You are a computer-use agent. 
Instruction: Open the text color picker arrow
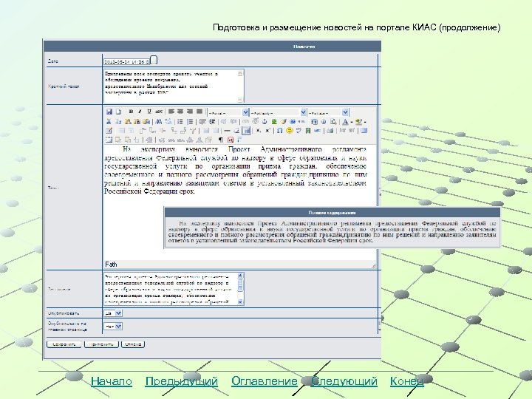[x=352, y=122]
